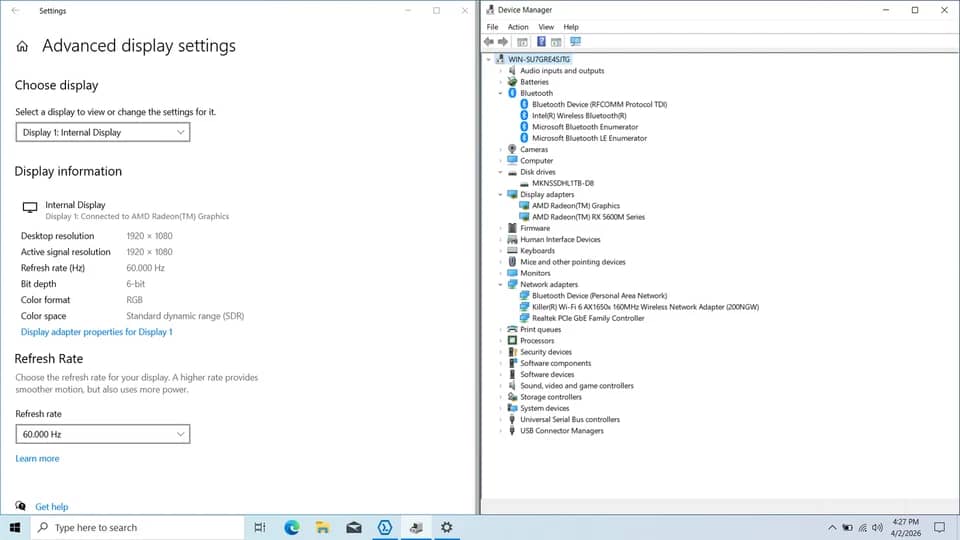Click the back arrow in Settings window
The height and width of the screenshot is (540, 960).
click(x=15, y=10)
